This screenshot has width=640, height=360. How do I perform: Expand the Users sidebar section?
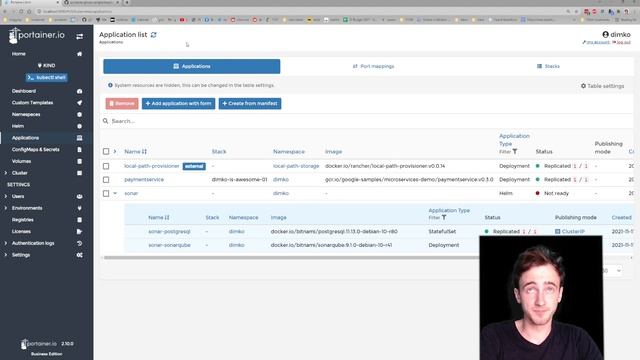coord(6,197)
